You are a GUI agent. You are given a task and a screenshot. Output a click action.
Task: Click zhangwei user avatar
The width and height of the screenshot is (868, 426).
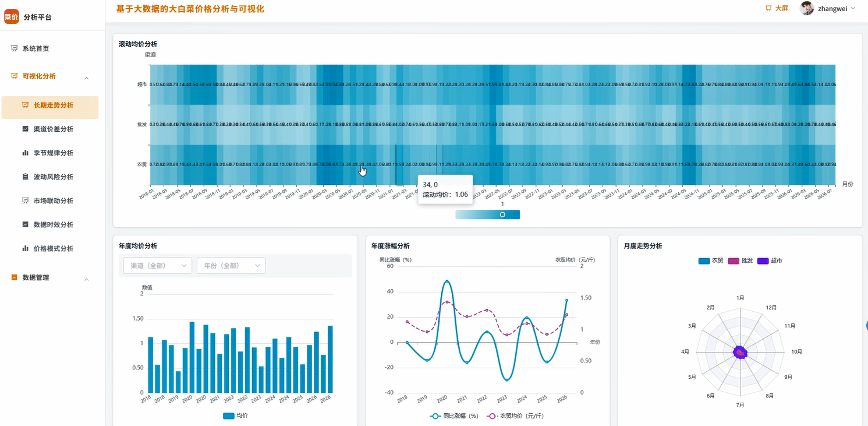(x=807, y=8)
